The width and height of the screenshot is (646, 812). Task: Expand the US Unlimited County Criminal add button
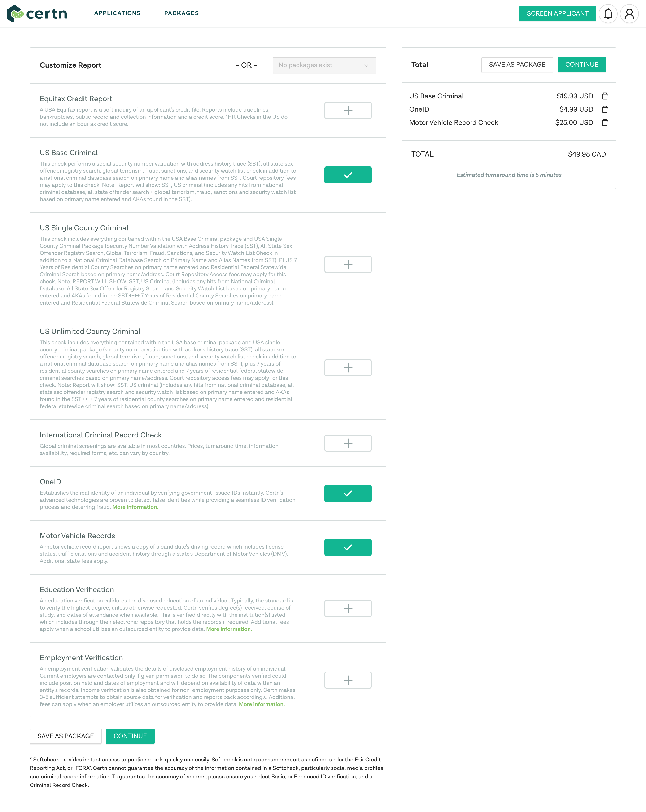(348, 367)
